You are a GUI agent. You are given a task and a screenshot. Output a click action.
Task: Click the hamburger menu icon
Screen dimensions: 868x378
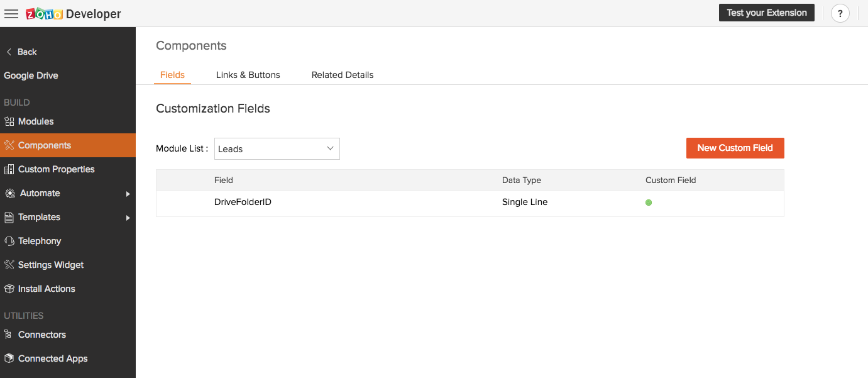[11, 14]
